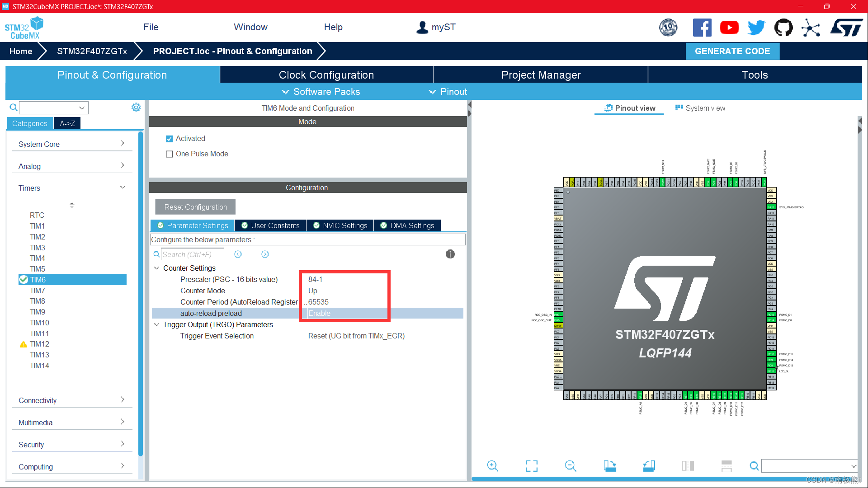Switch to Clock Configuration tab
868x488 pixels.
pos(326,75)
